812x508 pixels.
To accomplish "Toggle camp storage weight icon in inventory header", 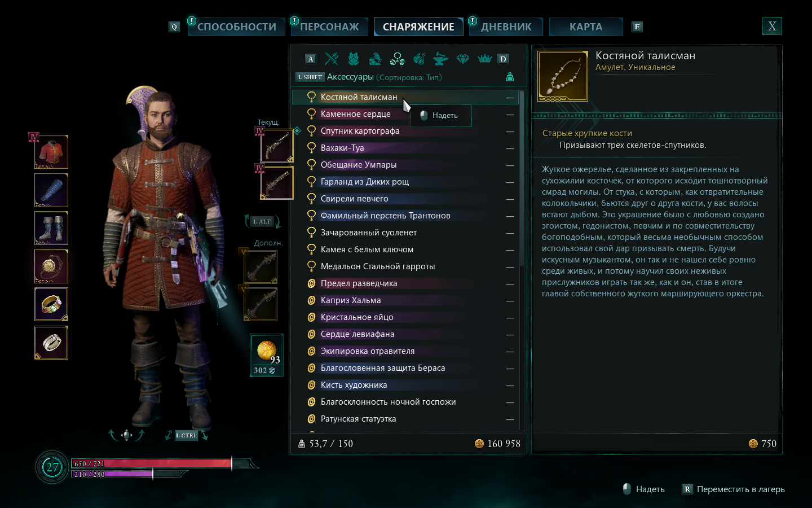I will 510,77.
